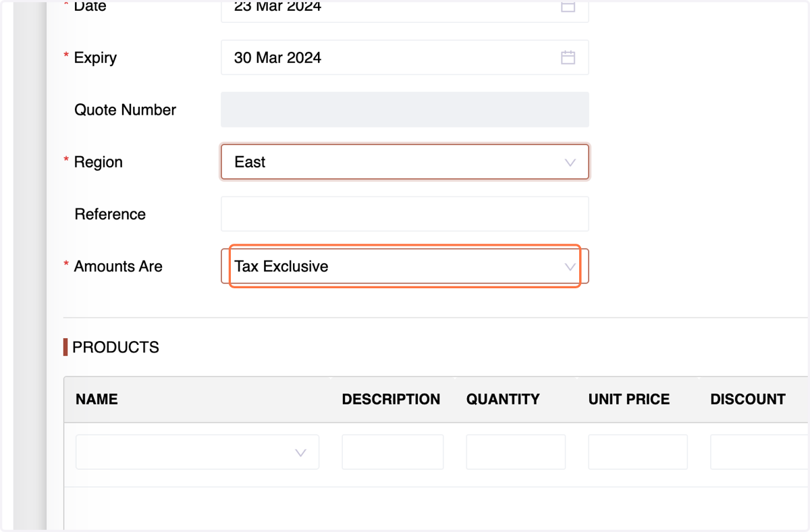Click the Expiry date field showing 30 Mar 2024
Viewport: 810px width, 532px height.
pos(404,57)
